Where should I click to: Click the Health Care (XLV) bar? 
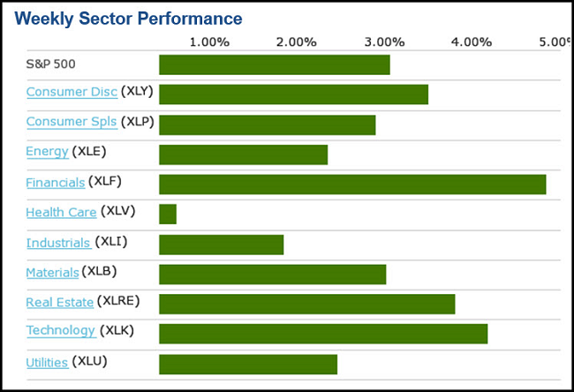click(x=168, y=215)
